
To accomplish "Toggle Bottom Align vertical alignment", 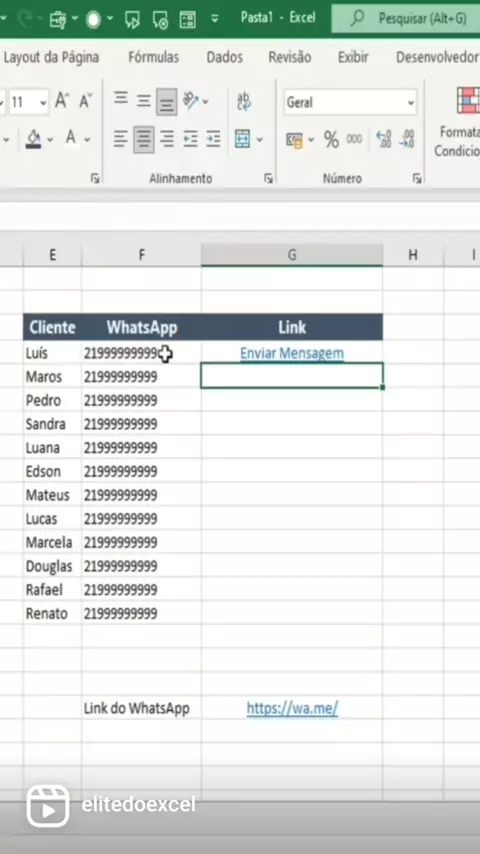I will pyautogui.click(x=167, y=102).
